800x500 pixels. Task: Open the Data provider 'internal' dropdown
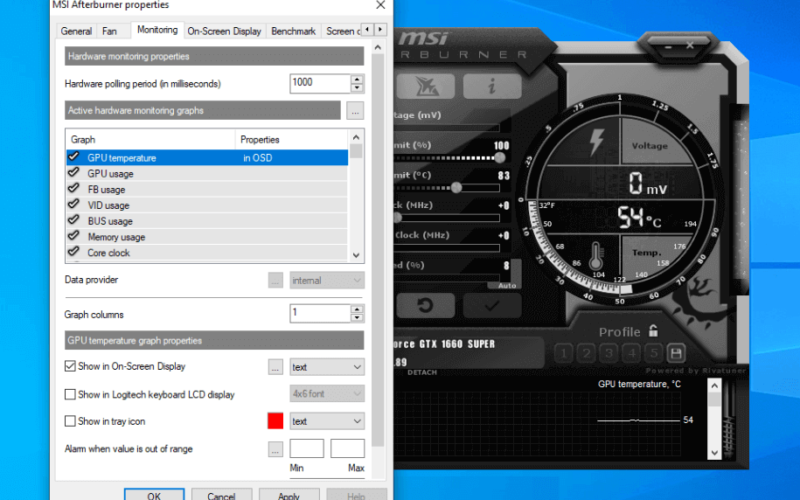(327, 280)
